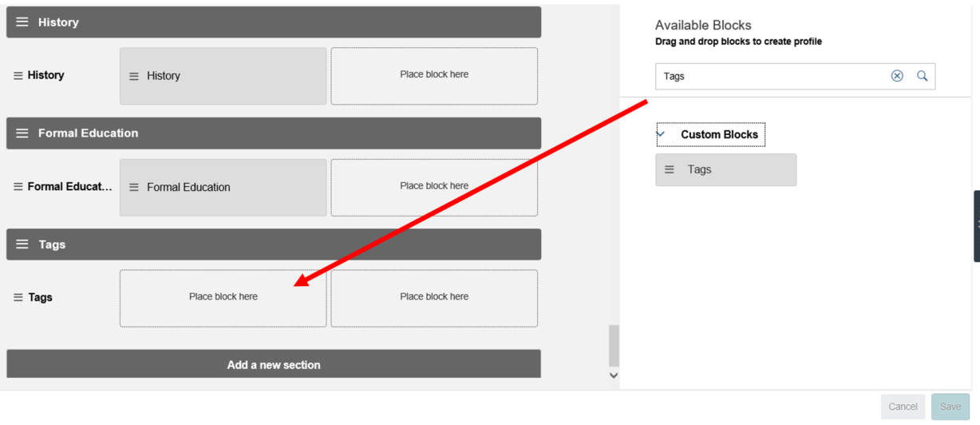Click the first Place block here in Tags row
Image resolution: width=980 pixels, height=425 pixels.
(223, 298)
